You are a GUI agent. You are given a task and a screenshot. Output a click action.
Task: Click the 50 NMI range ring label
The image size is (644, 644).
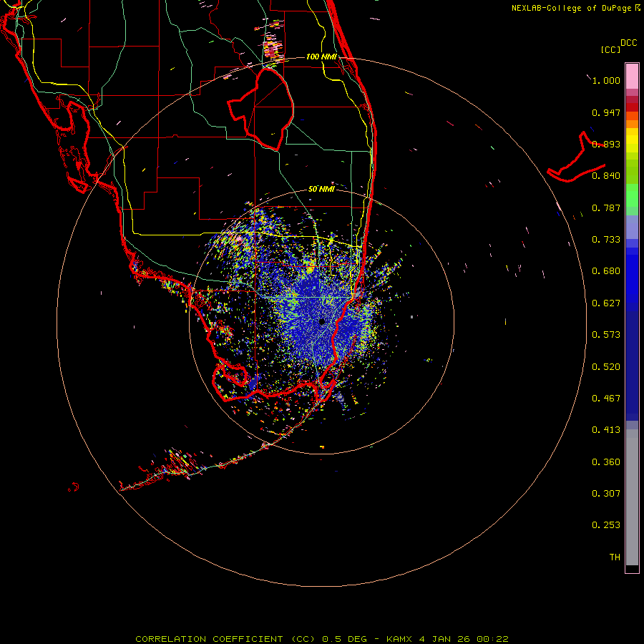[321, 190]
